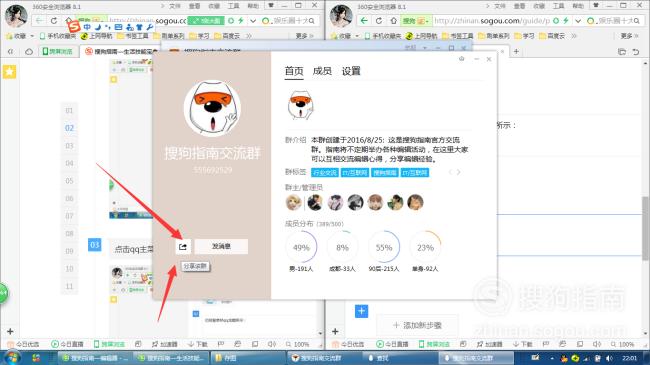
Task: Open 工具 menu in right browser window
Action: click(558, 6)
